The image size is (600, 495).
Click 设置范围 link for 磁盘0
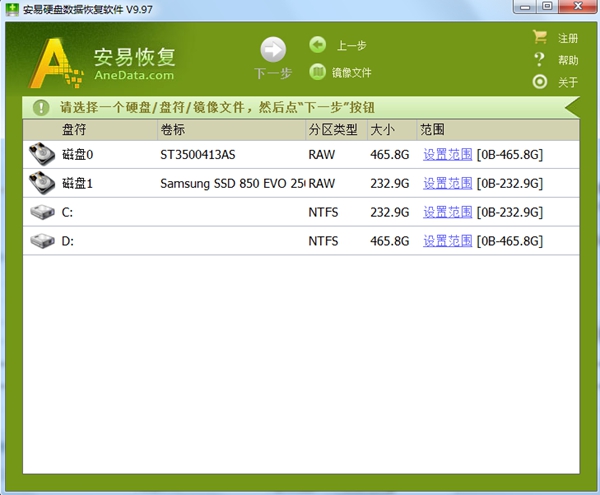click(447, 155)
